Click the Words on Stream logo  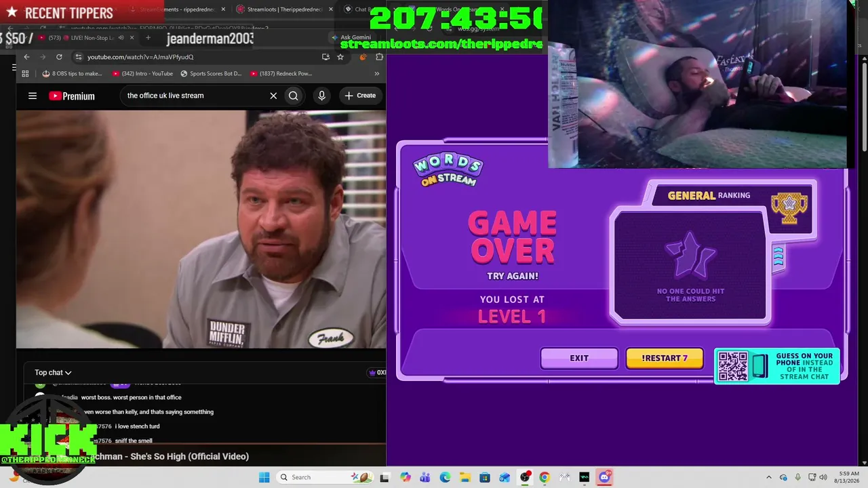(448, 169)
